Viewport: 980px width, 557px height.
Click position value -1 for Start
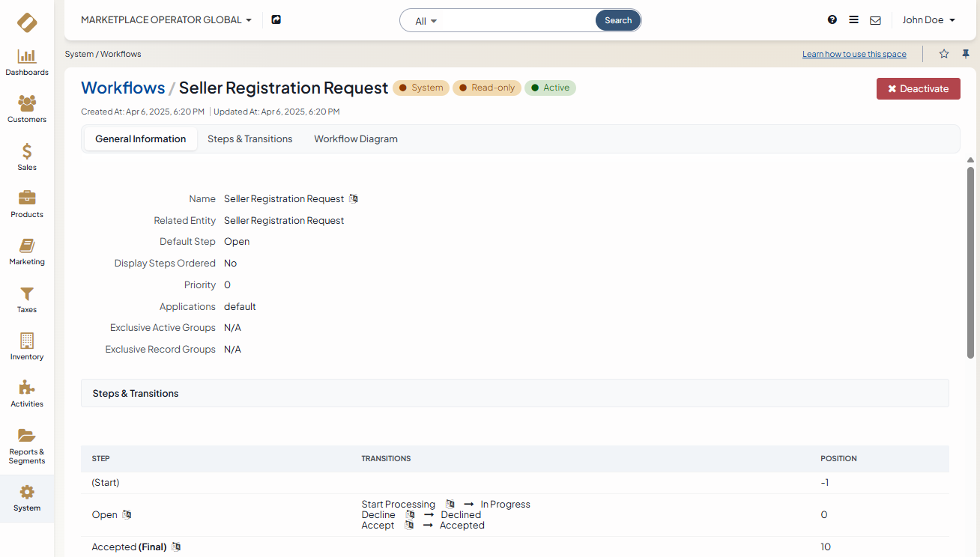824,483
